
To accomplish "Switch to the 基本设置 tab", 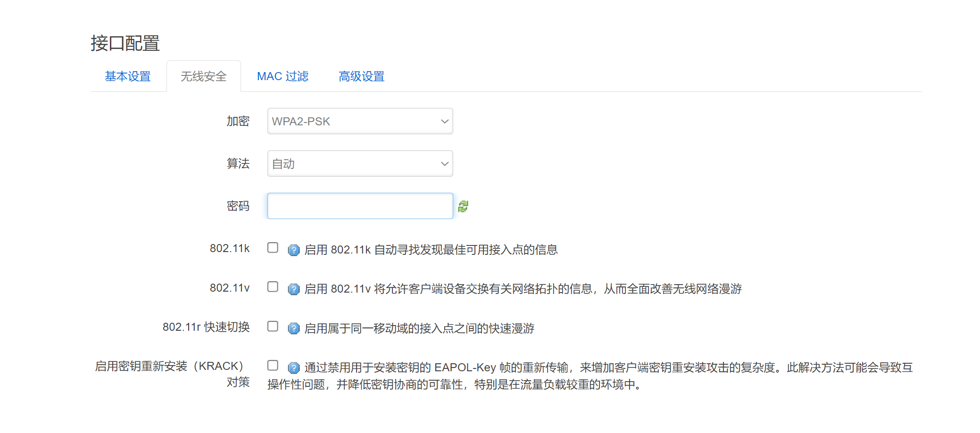I will [x=128, y=76].
